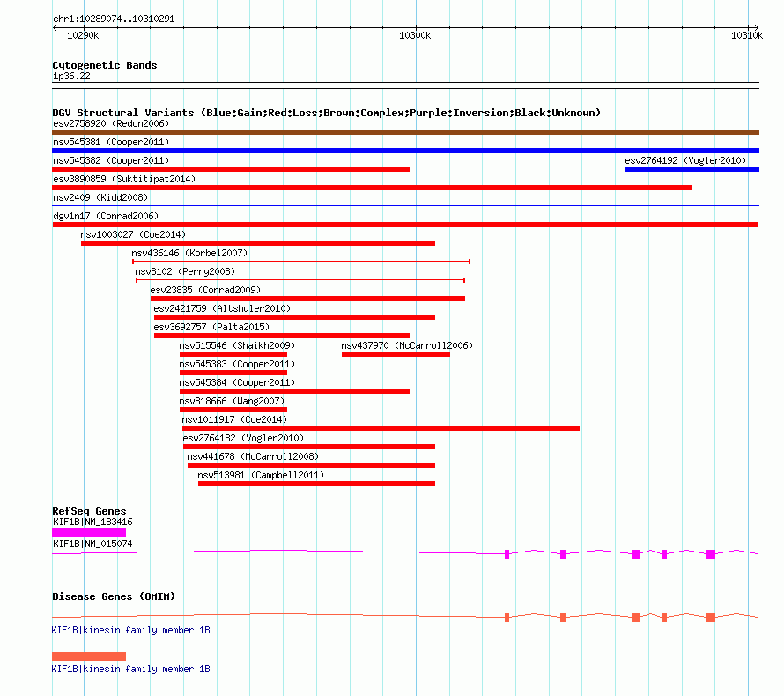This screenshot has height=696, width=784.
Task: Click the Cytogenetic Bands track title
Action: [x=105, y=65]
